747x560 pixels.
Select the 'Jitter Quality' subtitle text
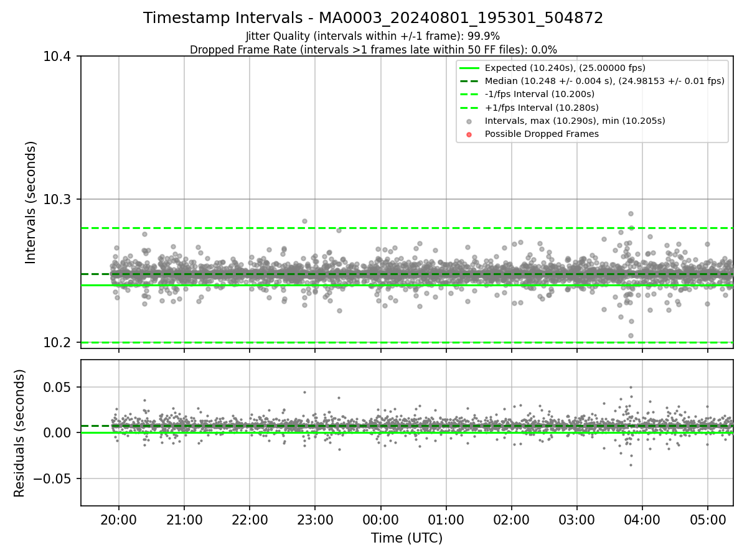[373, 36]
